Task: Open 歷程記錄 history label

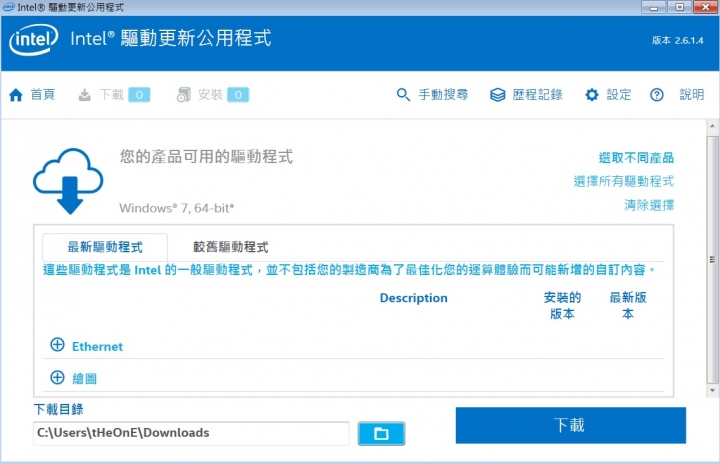Action: [x=537, y=95]
